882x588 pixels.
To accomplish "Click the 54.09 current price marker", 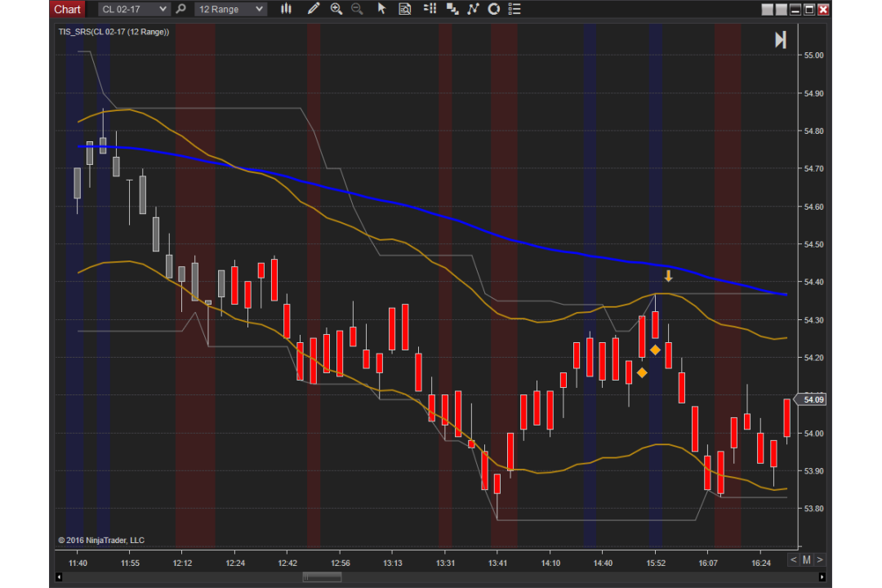I will (811, 399).
